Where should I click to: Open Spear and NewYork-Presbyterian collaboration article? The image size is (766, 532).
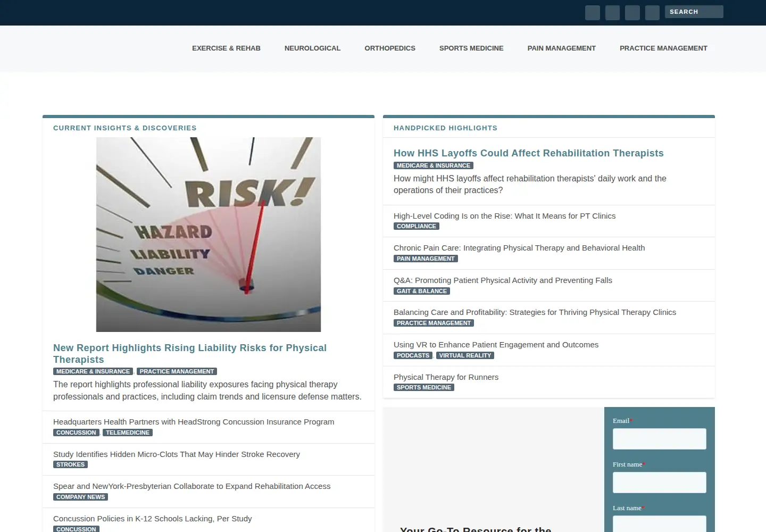tap(191, 486)
